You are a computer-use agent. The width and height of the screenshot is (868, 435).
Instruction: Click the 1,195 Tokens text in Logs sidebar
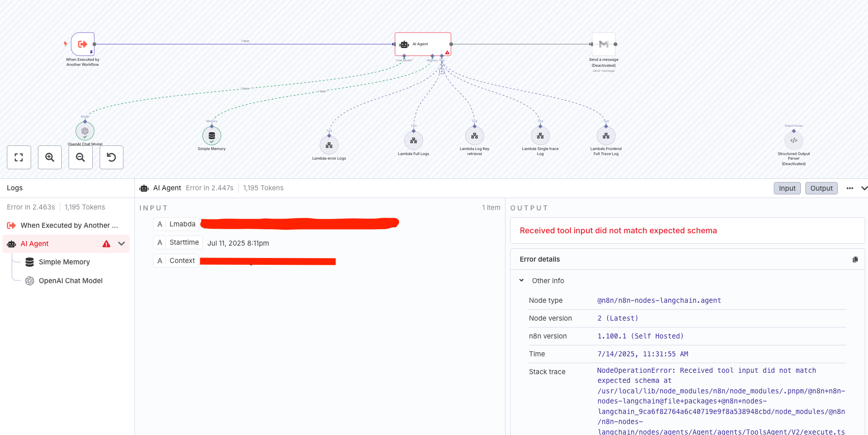(x=85, y=207)
